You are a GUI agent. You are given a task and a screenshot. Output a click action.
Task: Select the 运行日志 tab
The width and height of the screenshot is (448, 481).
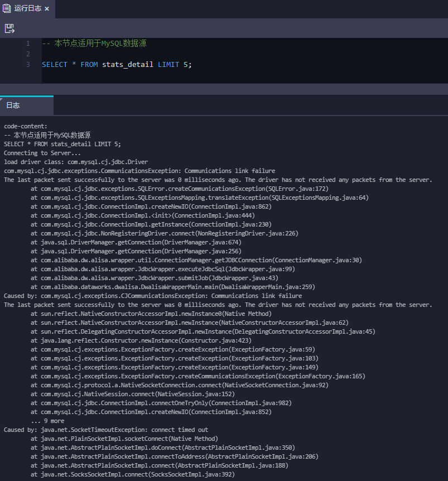(x=27, y=8)
